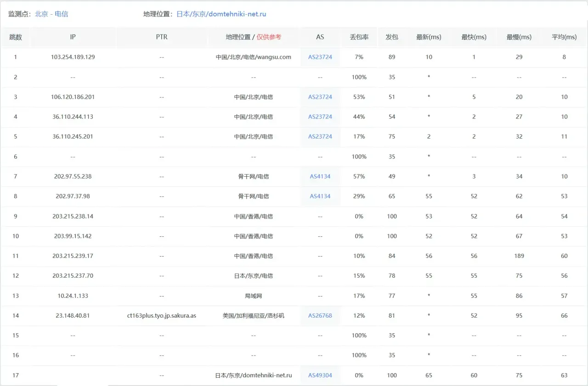
Task: Select IP address 103.254.189.129
Action: point(73,57)
